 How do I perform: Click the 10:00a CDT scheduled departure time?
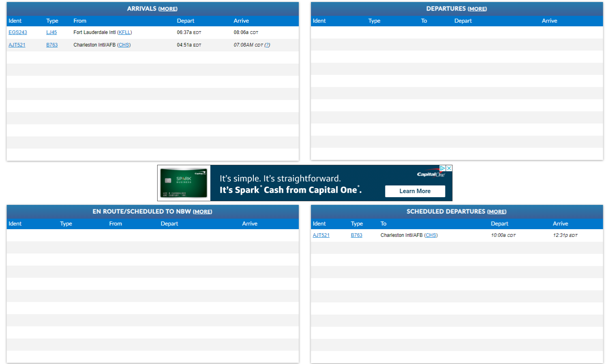pyautogui.click(x=503, y=235)
